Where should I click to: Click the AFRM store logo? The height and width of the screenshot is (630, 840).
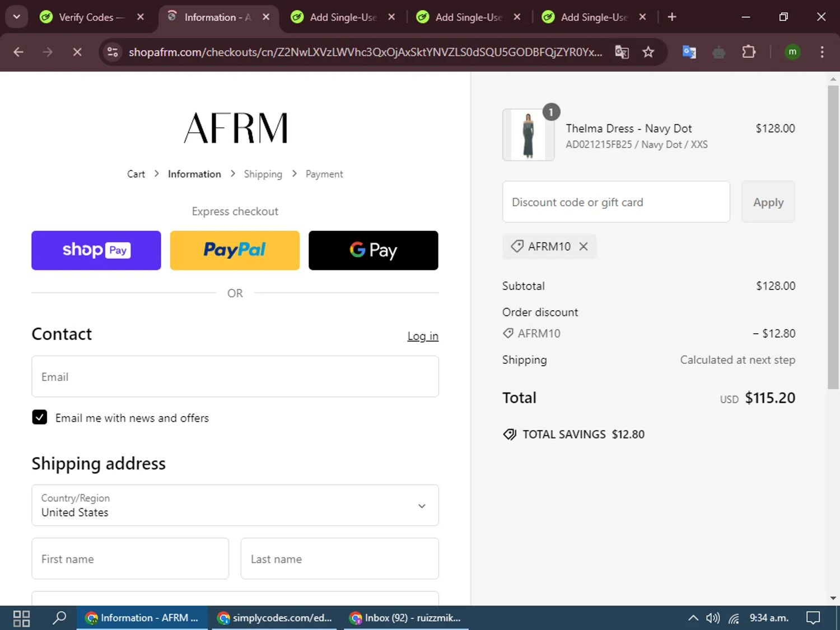point(235,128)
